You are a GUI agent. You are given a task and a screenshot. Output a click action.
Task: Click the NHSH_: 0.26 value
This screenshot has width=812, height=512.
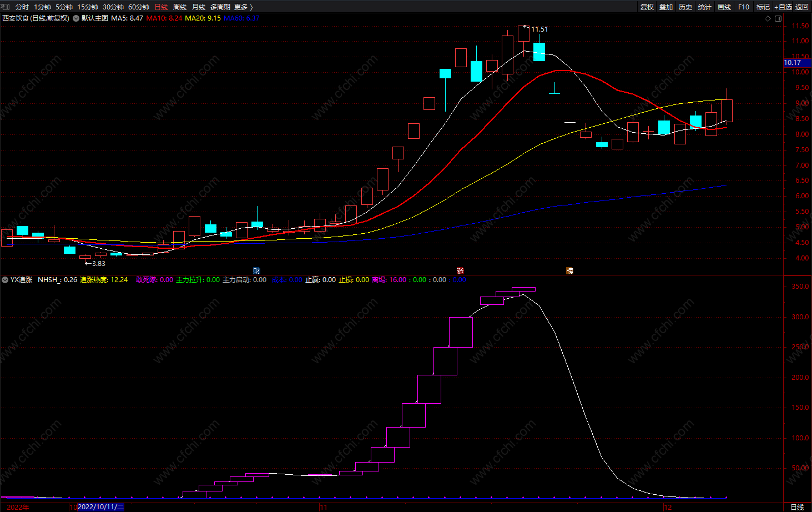(58, 280)
